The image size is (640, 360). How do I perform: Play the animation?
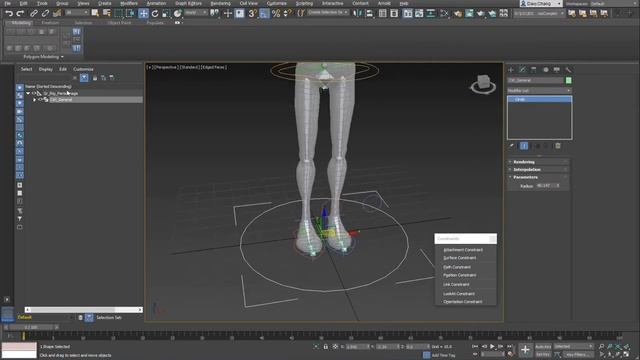pyautogui.click(x=493, y=346)
